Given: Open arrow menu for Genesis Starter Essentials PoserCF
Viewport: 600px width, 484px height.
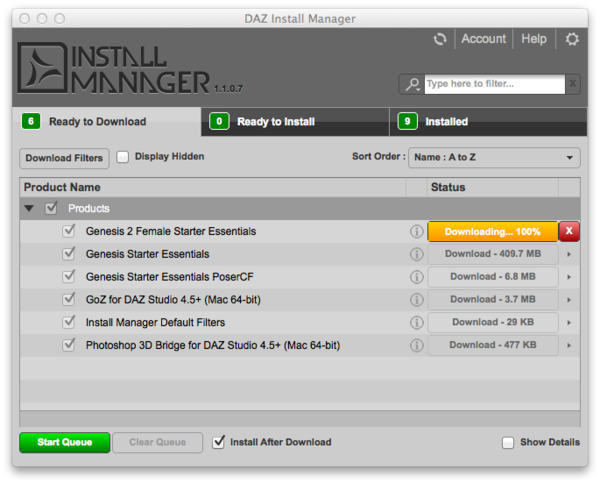Looking at the screenshot, I should point(569,277).
